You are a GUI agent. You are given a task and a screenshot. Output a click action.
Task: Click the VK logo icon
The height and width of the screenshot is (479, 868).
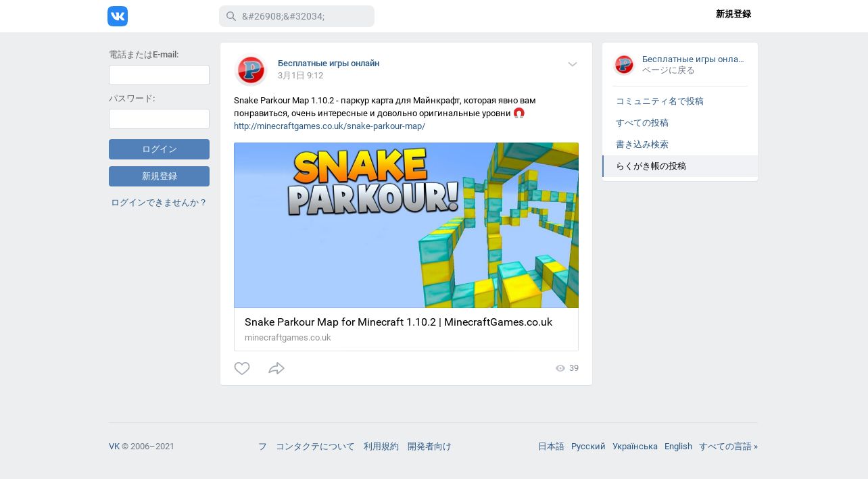118,16
